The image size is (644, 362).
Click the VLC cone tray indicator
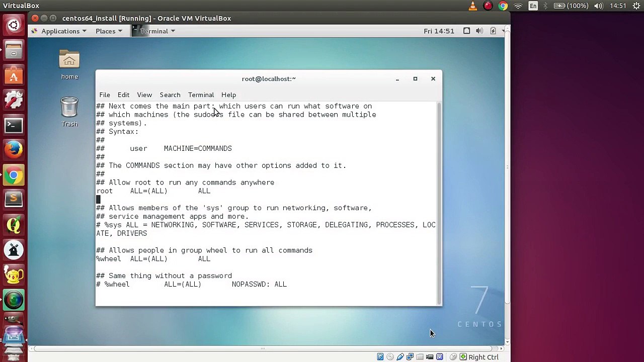coord(473,6)
